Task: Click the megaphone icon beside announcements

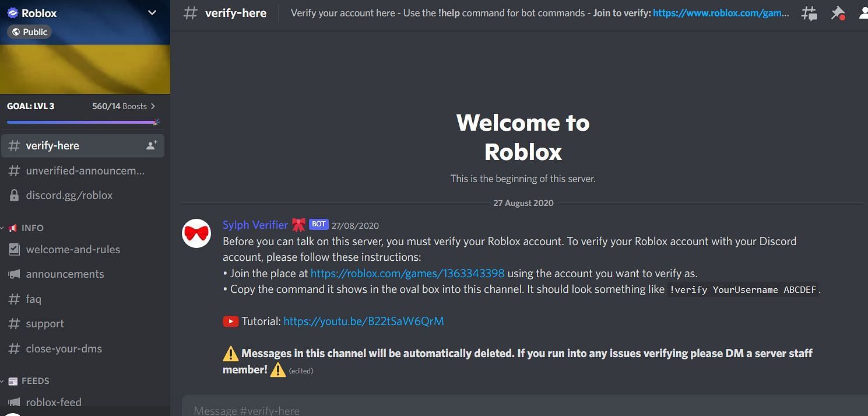Action: (14, 274)
